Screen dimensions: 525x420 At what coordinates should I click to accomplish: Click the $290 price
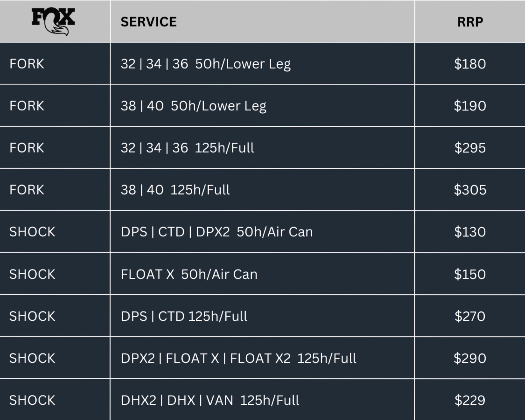click(470, 358)
